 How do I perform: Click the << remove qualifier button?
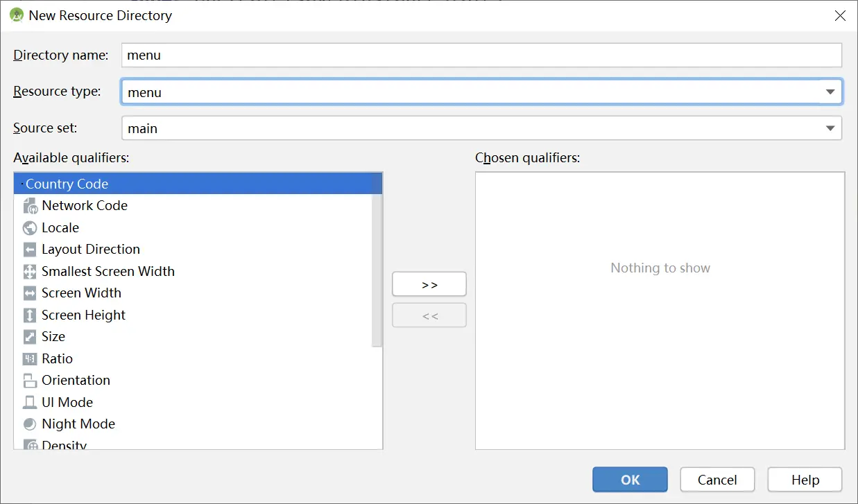coord(429,315)
